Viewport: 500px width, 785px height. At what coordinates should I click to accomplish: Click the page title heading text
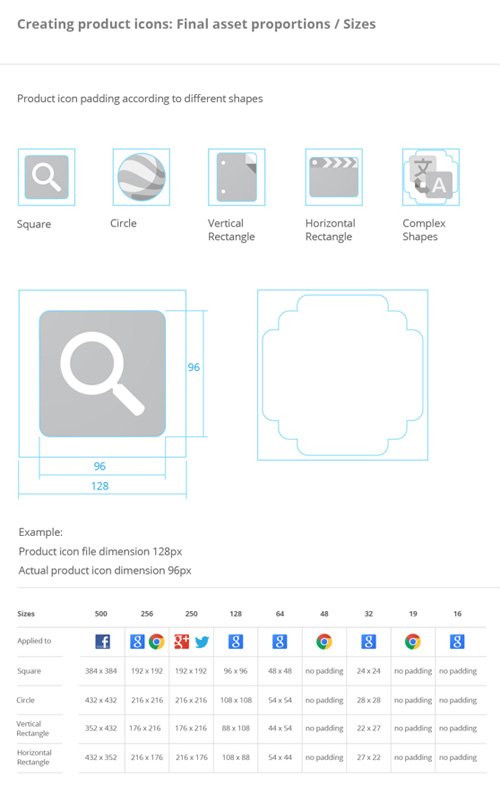196,24
